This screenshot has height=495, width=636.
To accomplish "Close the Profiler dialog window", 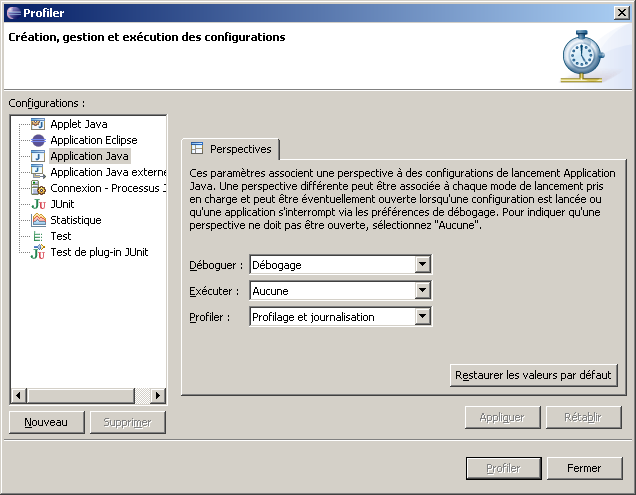I will point(621,12).
